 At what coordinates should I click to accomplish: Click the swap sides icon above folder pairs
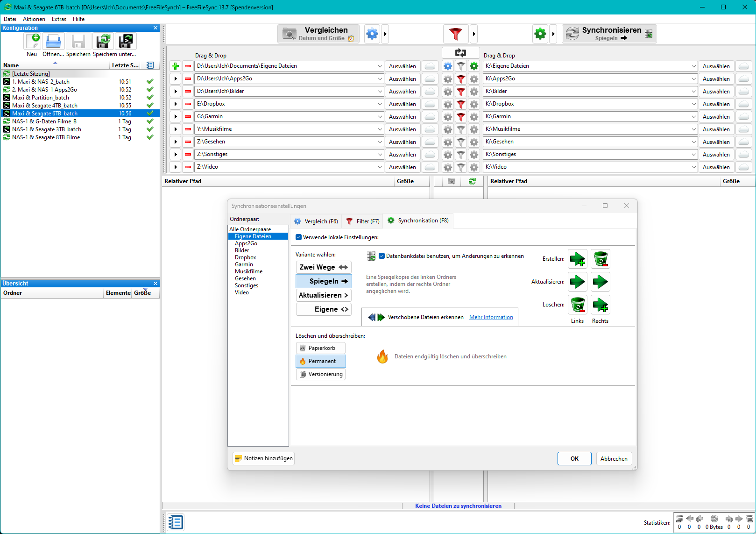pyautogui.click(x=460, y=53)
